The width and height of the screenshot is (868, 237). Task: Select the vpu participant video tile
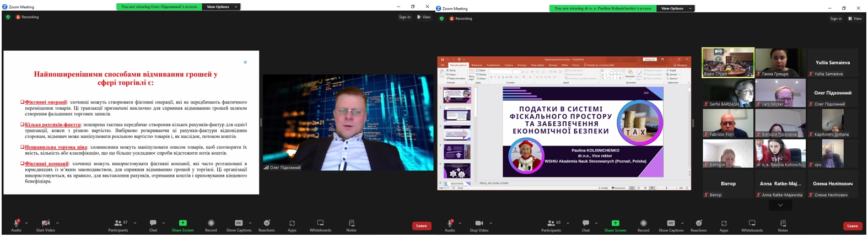click(x=833, y=153)
